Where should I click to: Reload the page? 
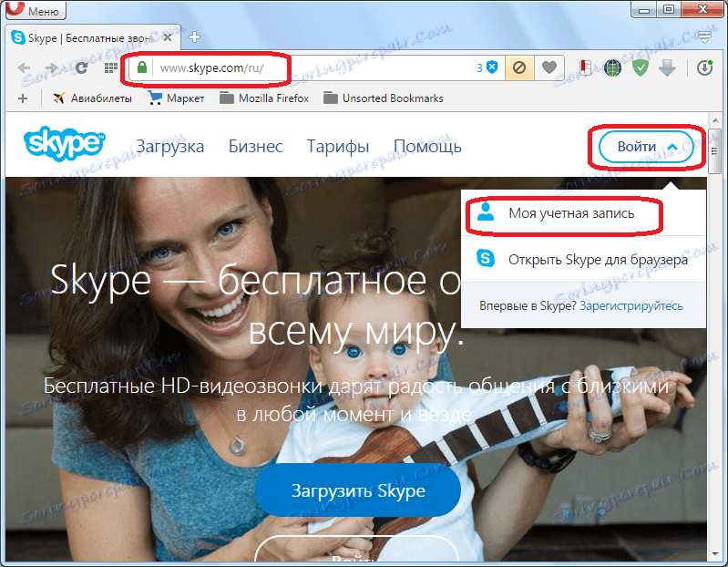[x=82, y=68]
